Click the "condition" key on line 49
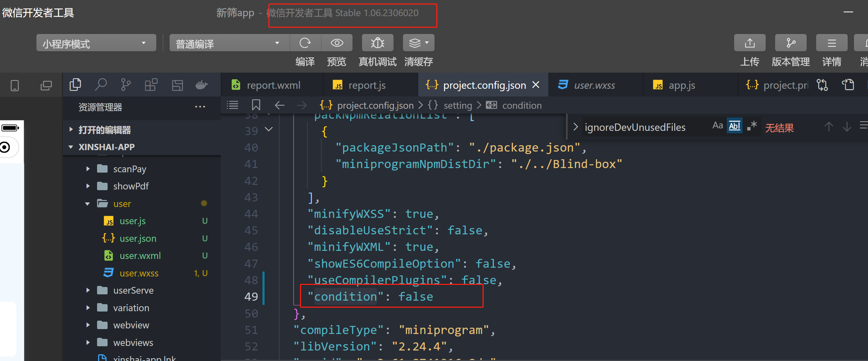The height and width of the screenshot is (361, 868). point(346,297)
